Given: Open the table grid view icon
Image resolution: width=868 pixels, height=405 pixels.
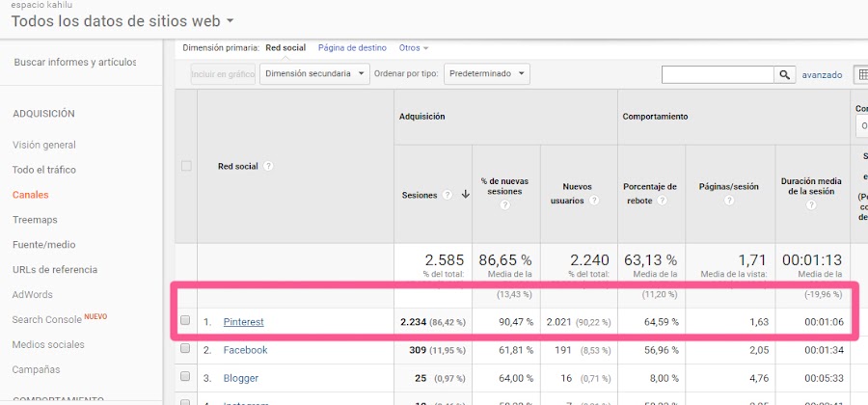Looking at the screenshot, I should tap(862, 74).
